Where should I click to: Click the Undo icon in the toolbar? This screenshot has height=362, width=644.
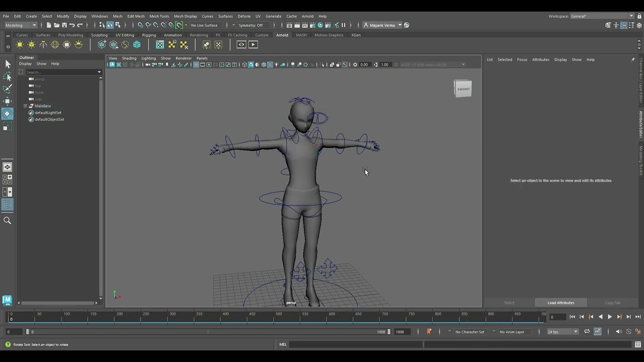click(72, 25)
